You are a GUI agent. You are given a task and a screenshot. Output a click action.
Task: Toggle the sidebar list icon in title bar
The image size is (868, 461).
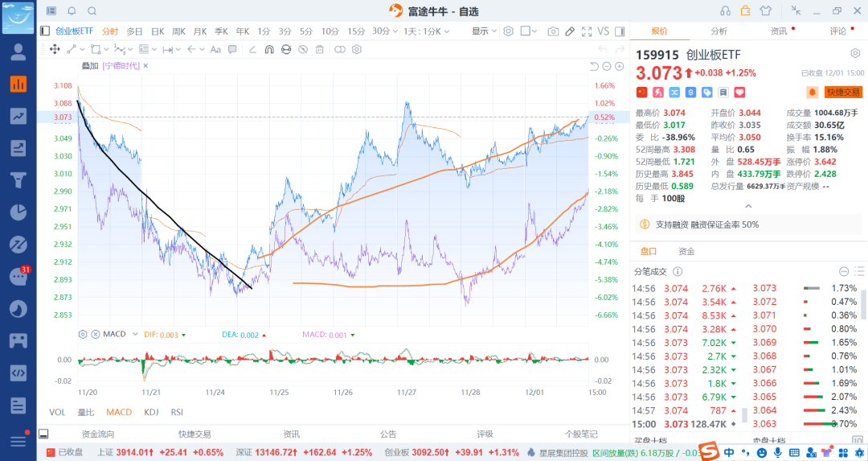pos(51,10)
